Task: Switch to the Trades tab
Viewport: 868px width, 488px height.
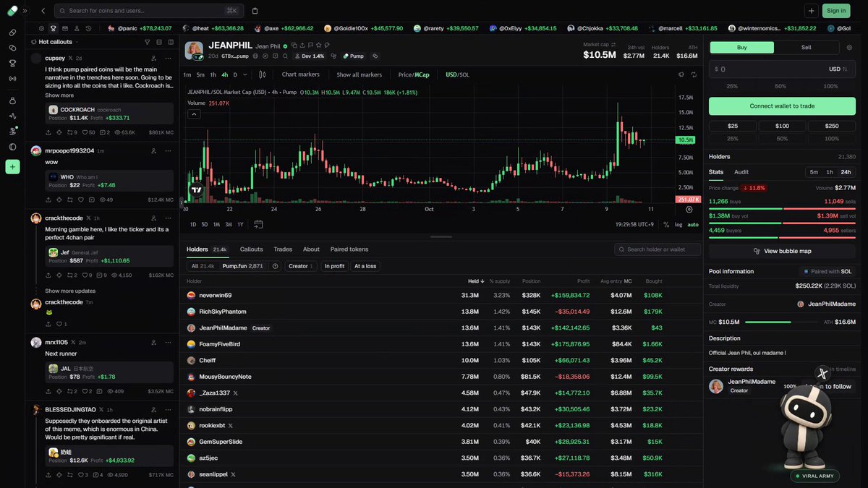Action: [x=283, y=249]
